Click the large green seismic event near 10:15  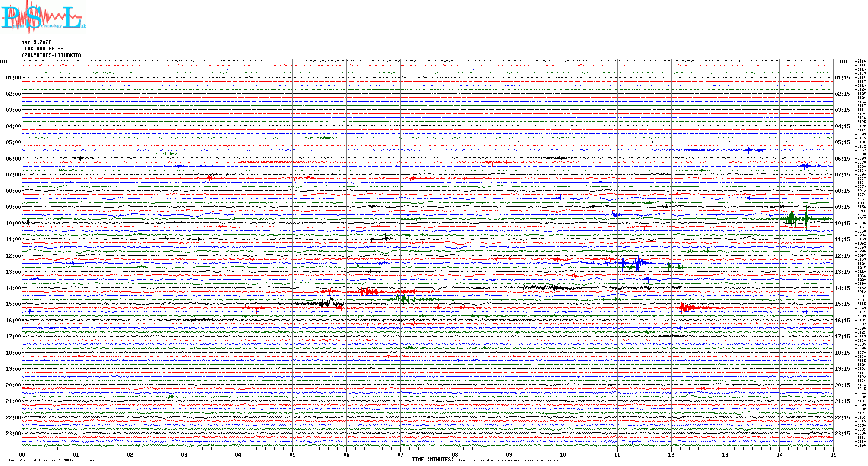pos(792,218)
